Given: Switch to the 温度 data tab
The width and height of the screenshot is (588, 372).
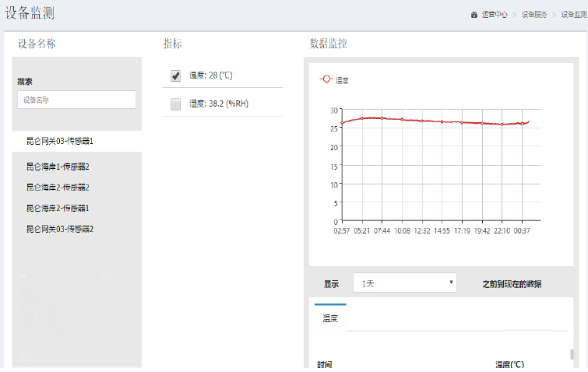Looking at the screenshot, I should click(329, 318).
